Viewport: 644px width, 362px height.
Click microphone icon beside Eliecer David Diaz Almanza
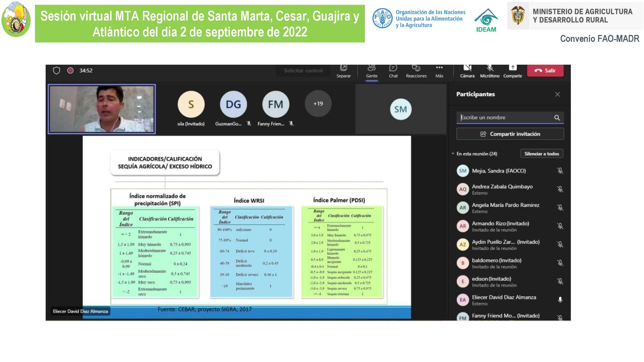click(x=560, y=300)
